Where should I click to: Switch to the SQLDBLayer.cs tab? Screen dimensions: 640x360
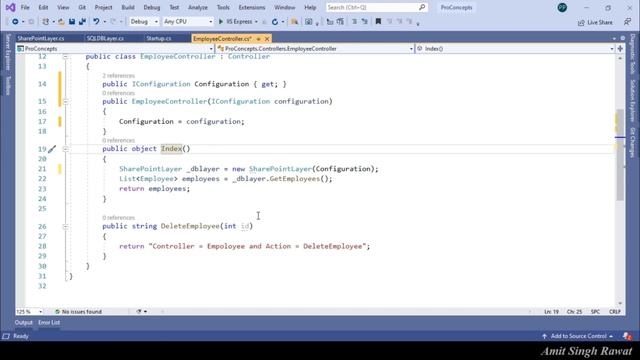tap(105, 39)
